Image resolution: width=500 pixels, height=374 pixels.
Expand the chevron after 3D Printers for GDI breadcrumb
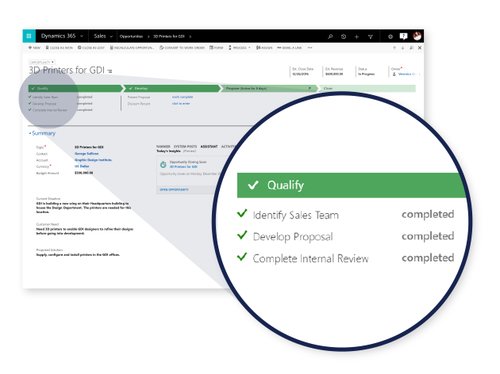tap(190, 36)
